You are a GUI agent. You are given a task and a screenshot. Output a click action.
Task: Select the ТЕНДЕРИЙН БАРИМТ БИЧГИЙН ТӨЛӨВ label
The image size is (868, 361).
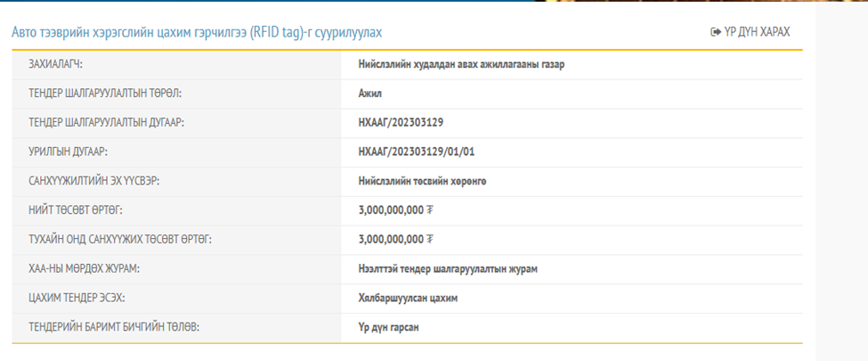[x=114, y=327]
